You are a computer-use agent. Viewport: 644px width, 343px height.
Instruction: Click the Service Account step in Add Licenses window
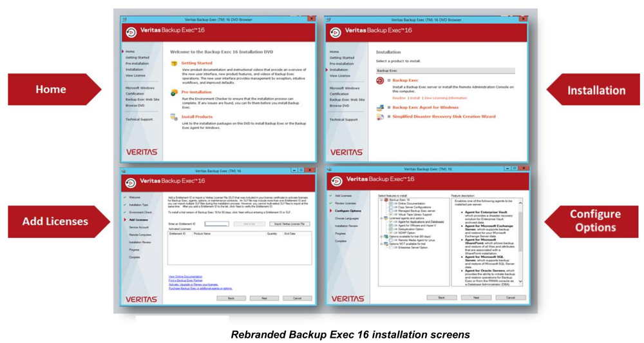tap(139, 228)
